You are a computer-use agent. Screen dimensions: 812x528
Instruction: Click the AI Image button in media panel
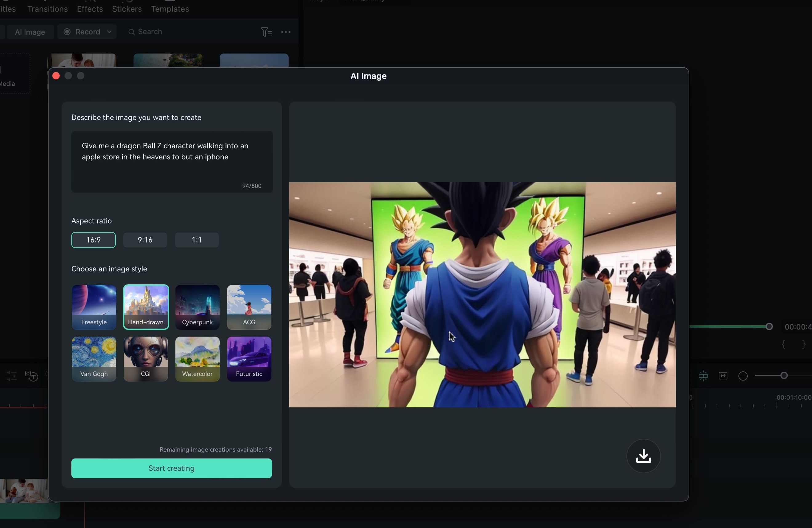(x=30, y=32)
